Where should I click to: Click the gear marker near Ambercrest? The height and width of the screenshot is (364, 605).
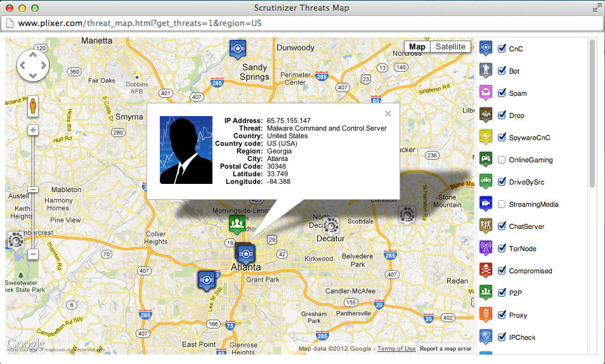tap(15, 241)
